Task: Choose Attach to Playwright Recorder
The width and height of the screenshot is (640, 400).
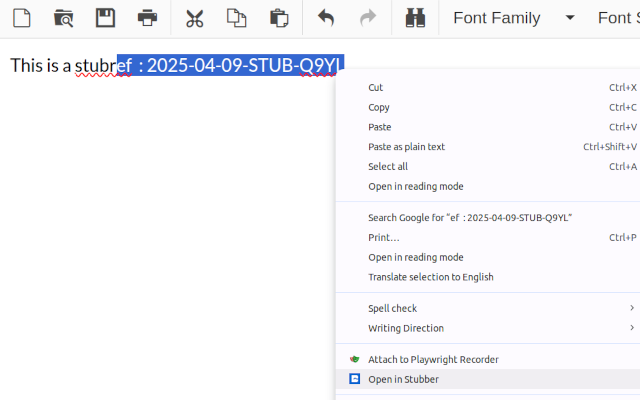Action: (x=488, y=359)
